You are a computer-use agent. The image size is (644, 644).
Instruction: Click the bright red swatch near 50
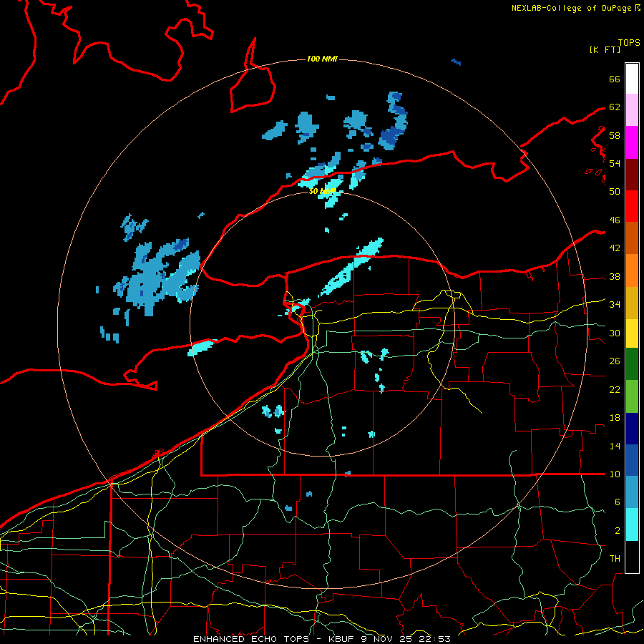coord(632,206)
